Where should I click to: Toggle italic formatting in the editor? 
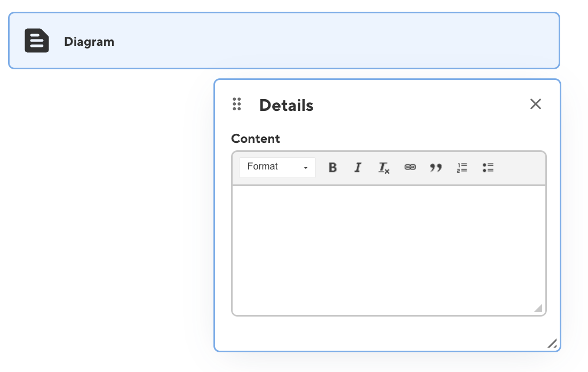coord(358,167)
